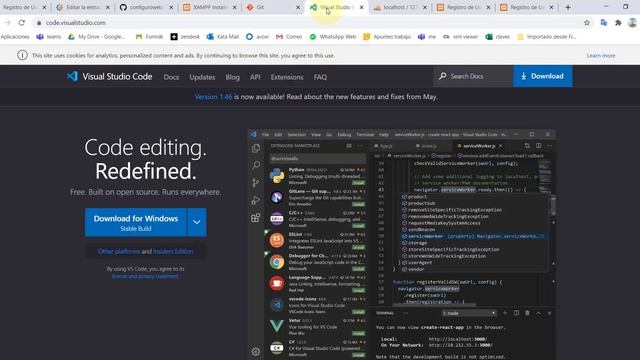Open the WhatsApp Web bookmark
The image size is (640, 360).
[333, 37]
